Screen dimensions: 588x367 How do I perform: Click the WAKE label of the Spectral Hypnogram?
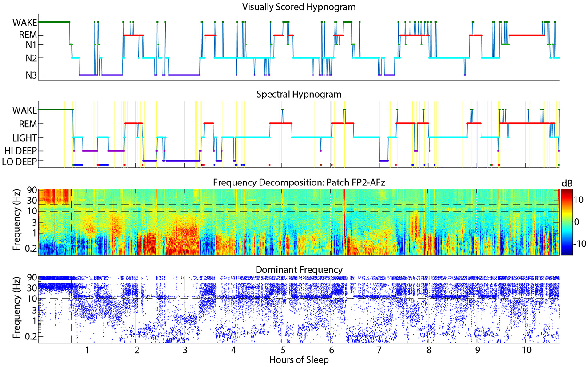[25, 110]
